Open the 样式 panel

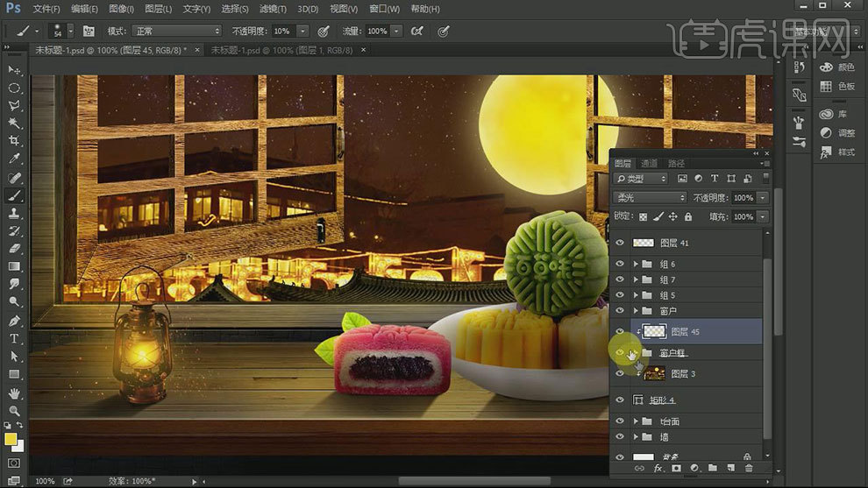point(837,152)
